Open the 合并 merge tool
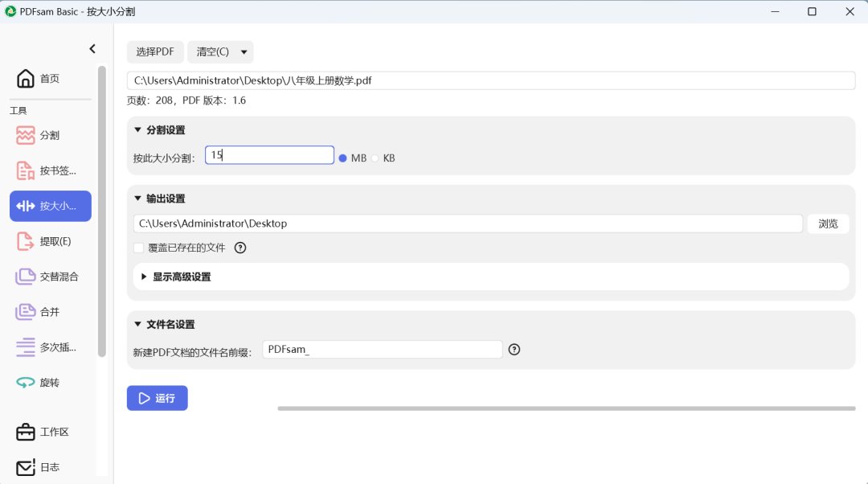Image resolution: width=868 pixels, height=484 pixels. 51,312
